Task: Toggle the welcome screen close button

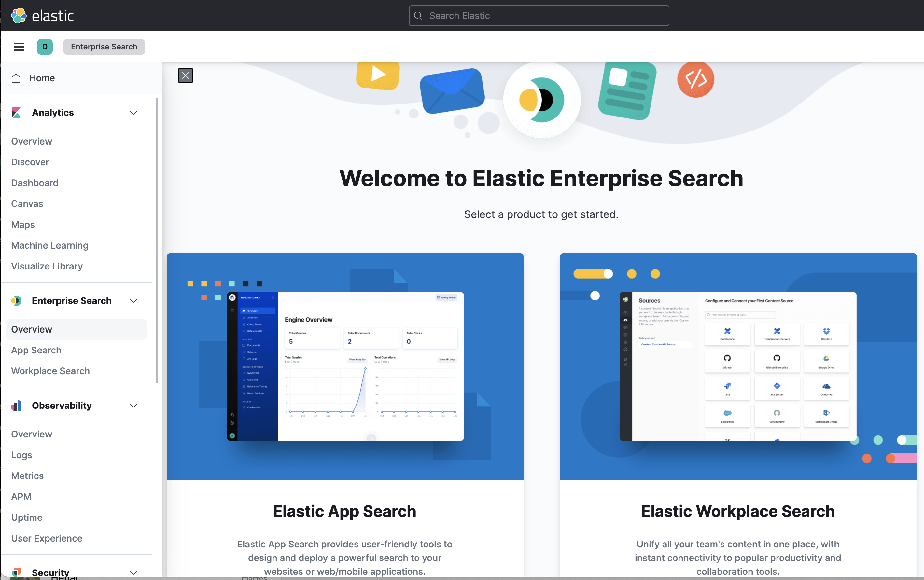Action: (x=186, y=76)
